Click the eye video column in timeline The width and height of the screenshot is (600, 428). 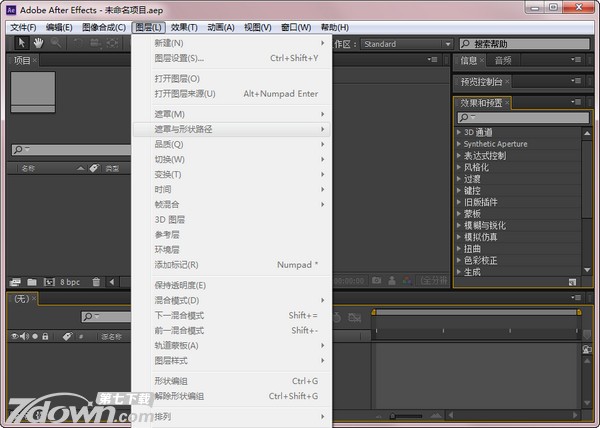coord(17,337)
